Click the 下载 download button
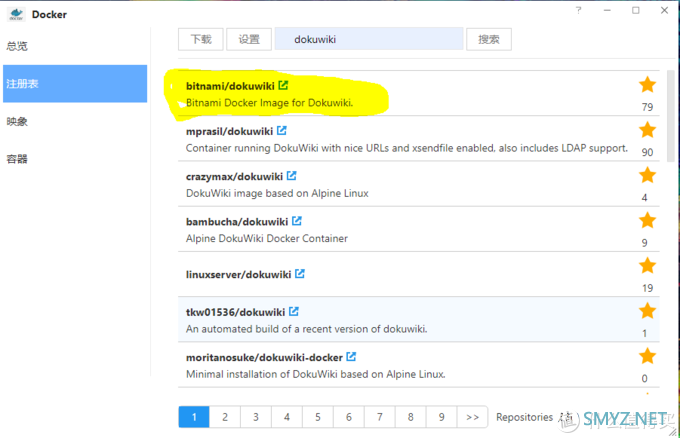Viewport: 680px width, 438px height. coord(201,39)
